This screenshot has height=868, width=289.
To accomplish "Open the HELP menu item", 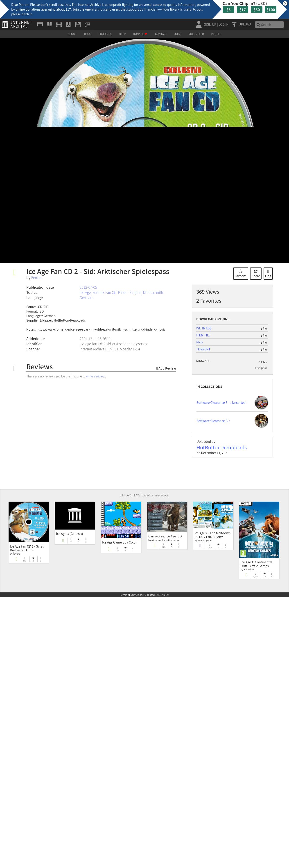I will click(x=122, y=34).
